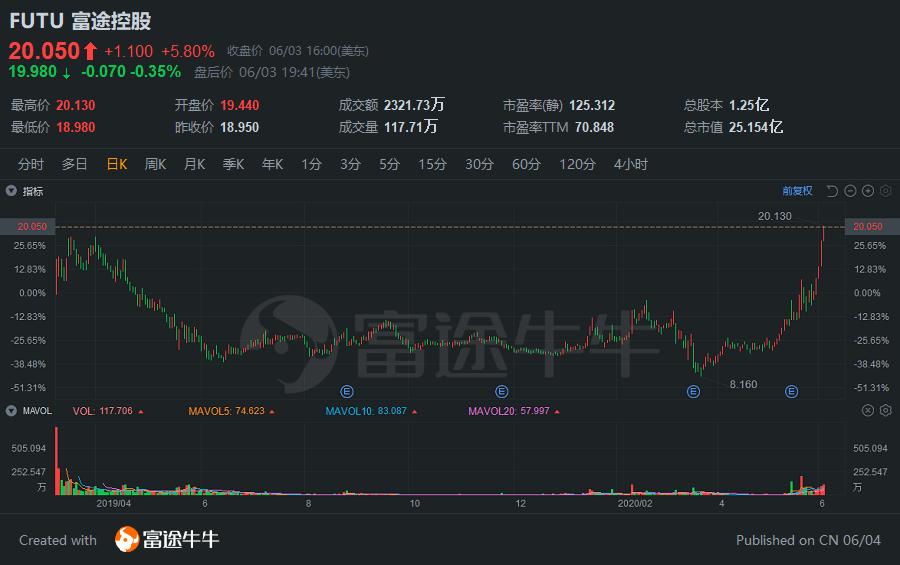Click the rightmost E earnings marker
Screen dimensions: 900x565
coord(792,392)
